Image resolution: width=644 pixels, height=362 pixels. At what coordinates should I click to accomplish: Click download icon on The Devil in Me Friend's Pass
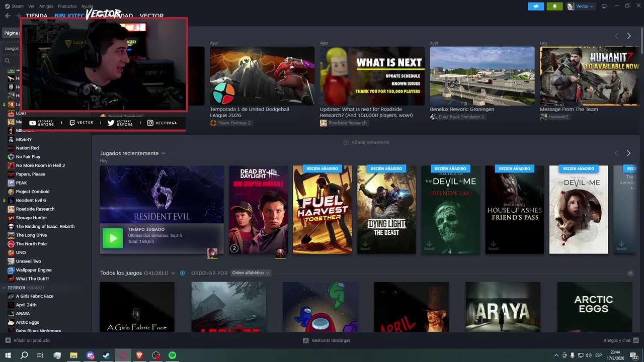coord(429,245)
